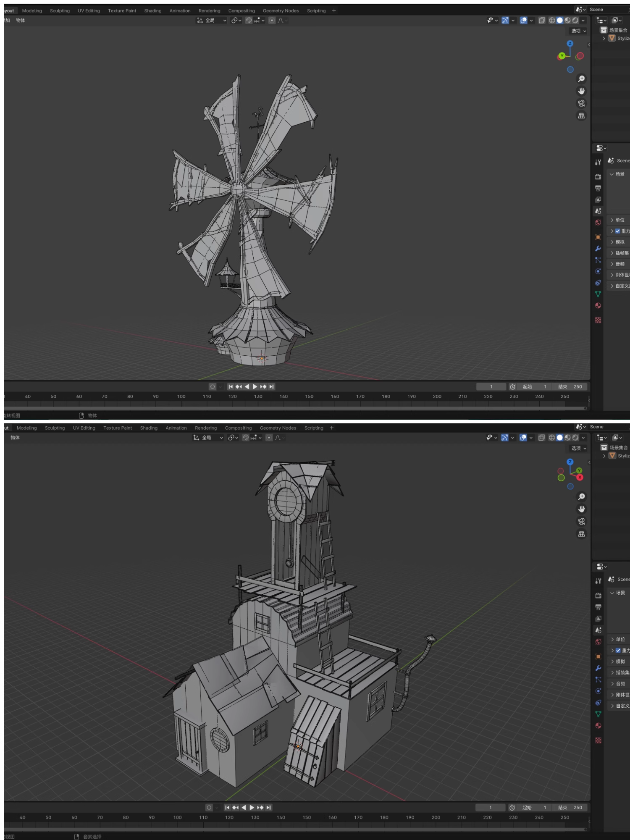The image size is (630, 840).
Task: Toggle camera view in bottom viewport
Action: (x=582, y=521)
